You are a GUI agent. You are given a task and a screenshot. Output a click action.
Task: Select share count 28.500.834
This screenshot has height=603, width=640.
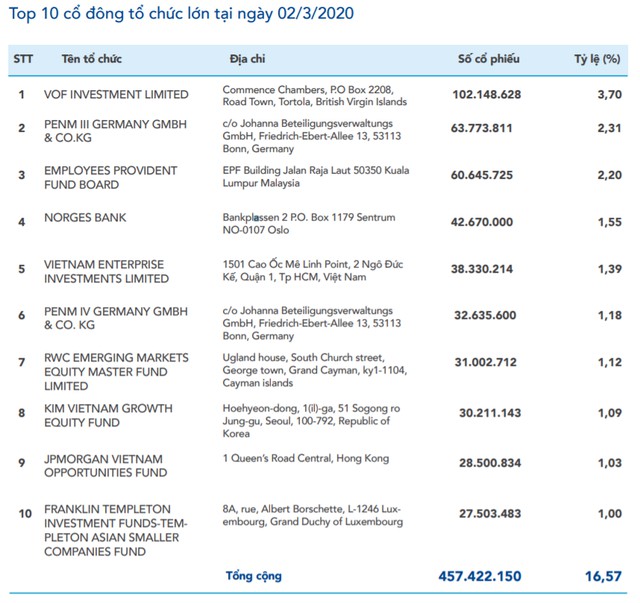coord(490,463)
